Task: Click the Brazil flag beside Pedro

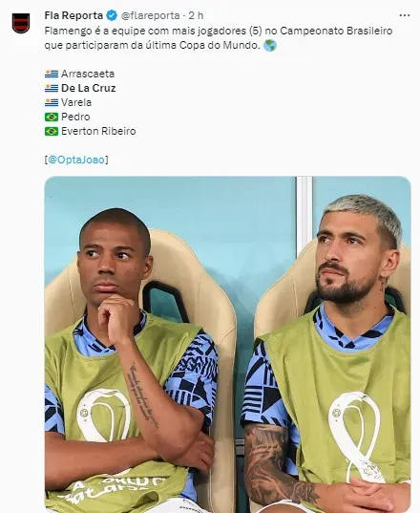Action: [52, 117]
